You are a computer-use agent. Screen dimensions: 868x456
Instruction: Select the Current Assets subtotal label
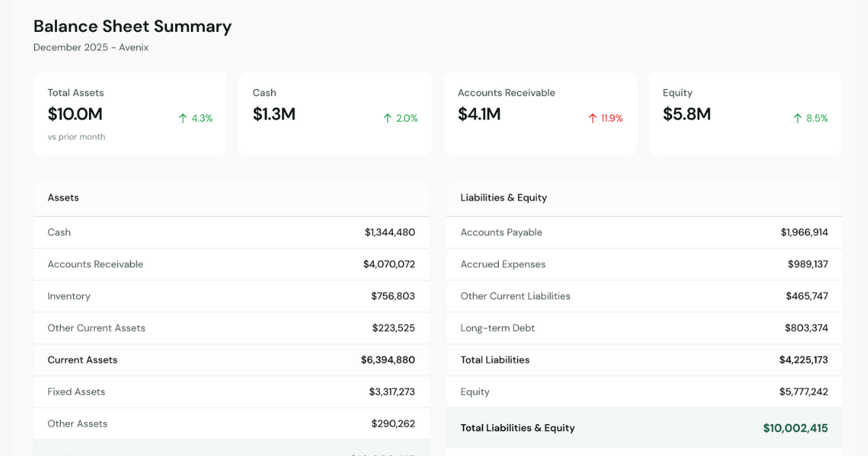[82, 360]
